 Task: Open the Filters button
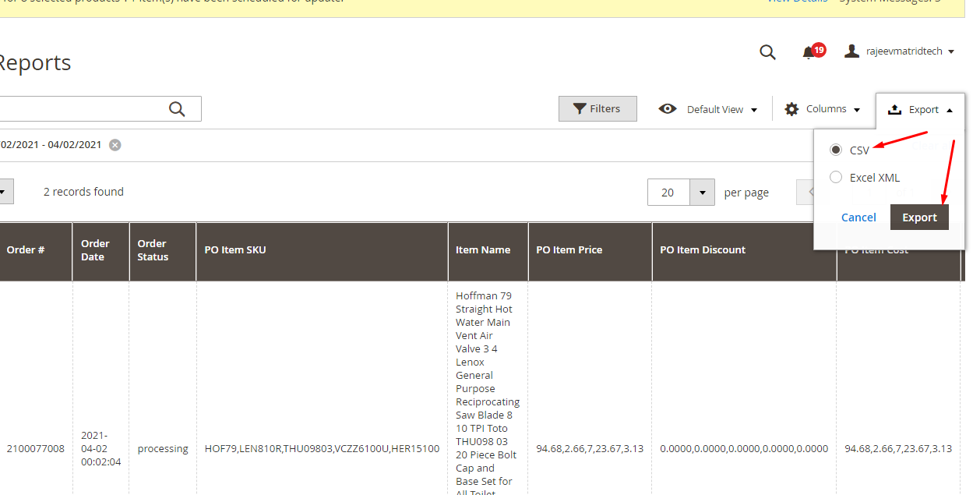click(598, 109)
